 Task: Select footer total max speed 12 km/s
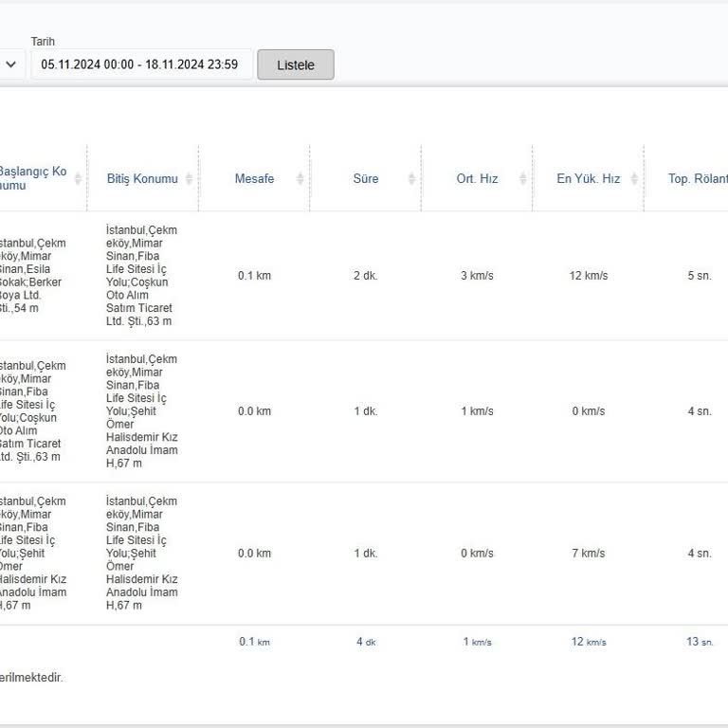tap(588, 642)
